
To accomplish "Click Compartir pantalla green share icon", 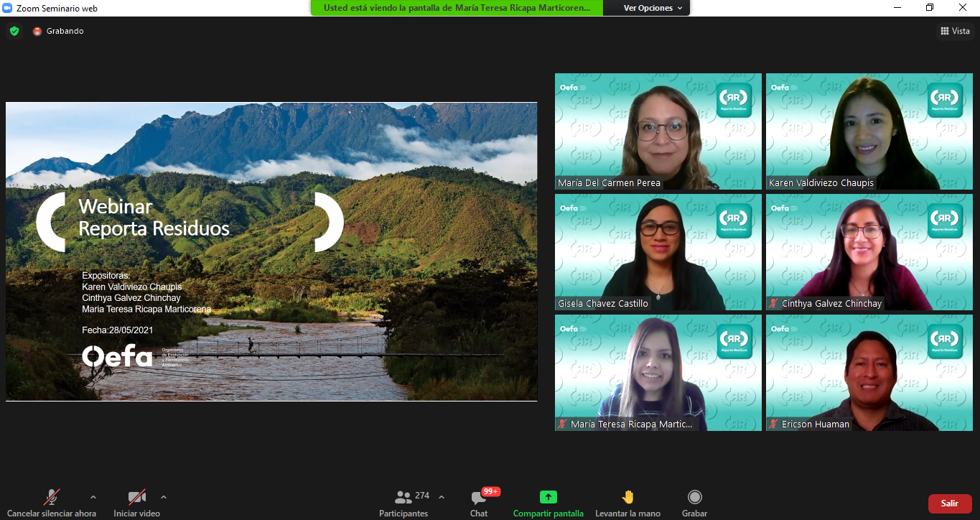I will pyautogui.click(x=549, y=497).
